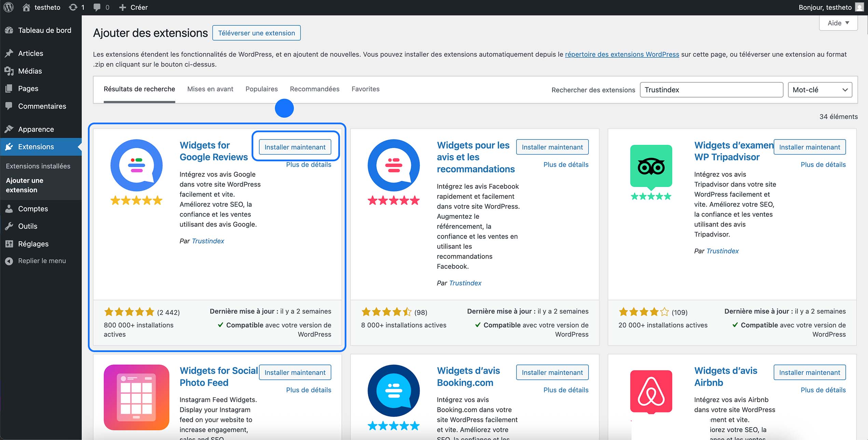The height and width of the screenshot is (440, 868).
Task: Open the Mot-clé dropdown
Action: (x=819, y=90)
